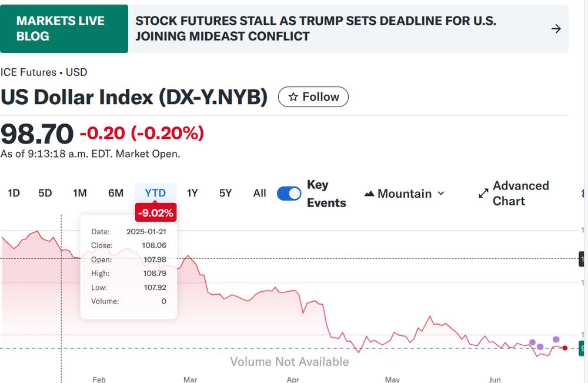Viewport: 588px width, 383px height.
Task: Select the 1D time range tab
Action: pyautogui.click(x=14, y=193)
